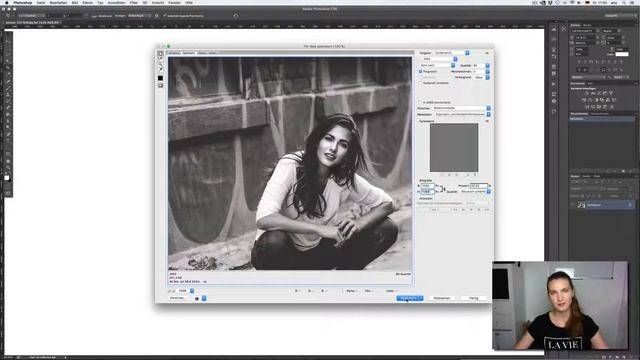The width and height of the screenshot is (640, 360).
Task: Toggle slices visibility icon in the dialog
Action: pos(160,85)
